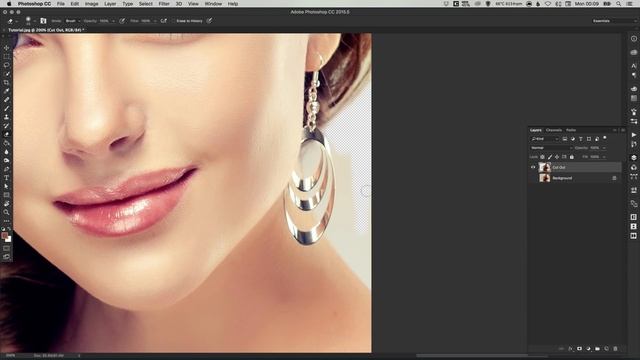Switch to the Channels tab
The image size is (640, 360).
[x=554, y=130]
